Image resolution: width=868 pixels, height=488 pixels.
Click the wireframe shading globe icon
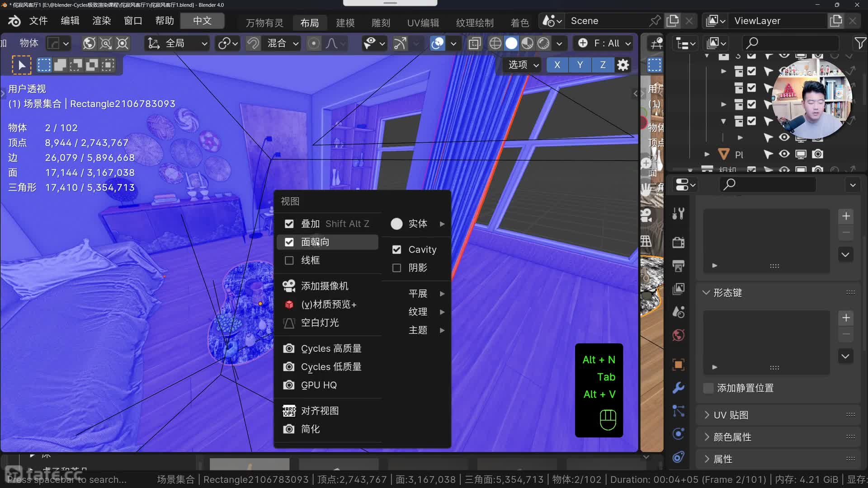(495, 43)
